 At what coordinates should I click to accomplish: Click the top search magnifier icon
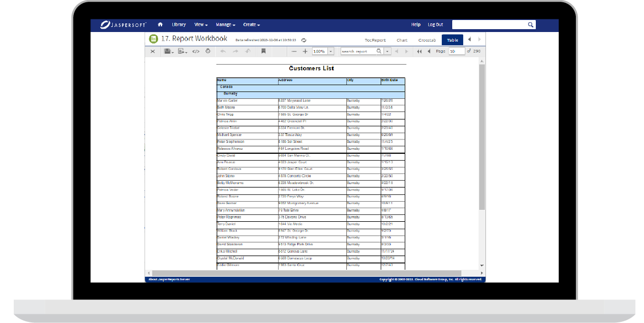(531, 25)
